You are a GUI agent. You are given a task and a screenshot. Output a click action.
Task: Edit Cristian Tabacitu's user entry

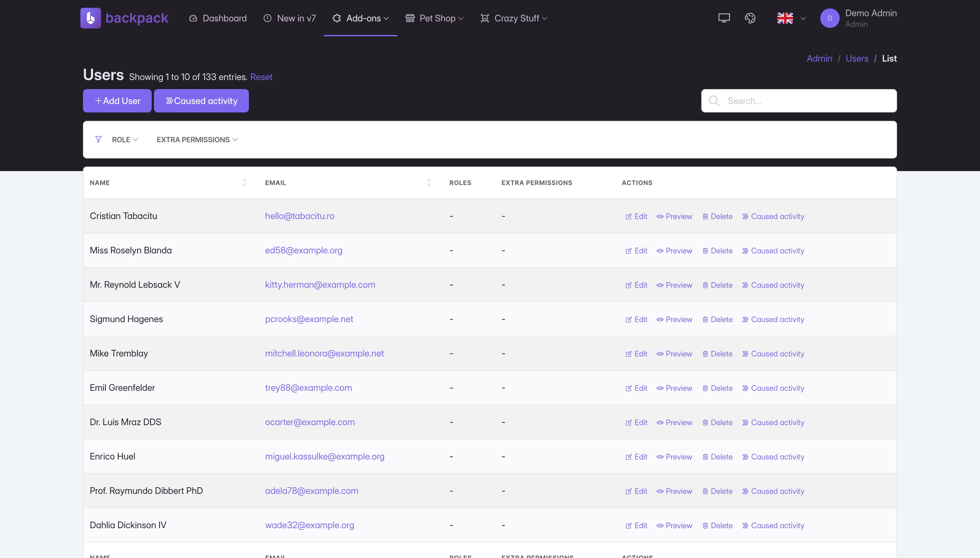point(636,216)
